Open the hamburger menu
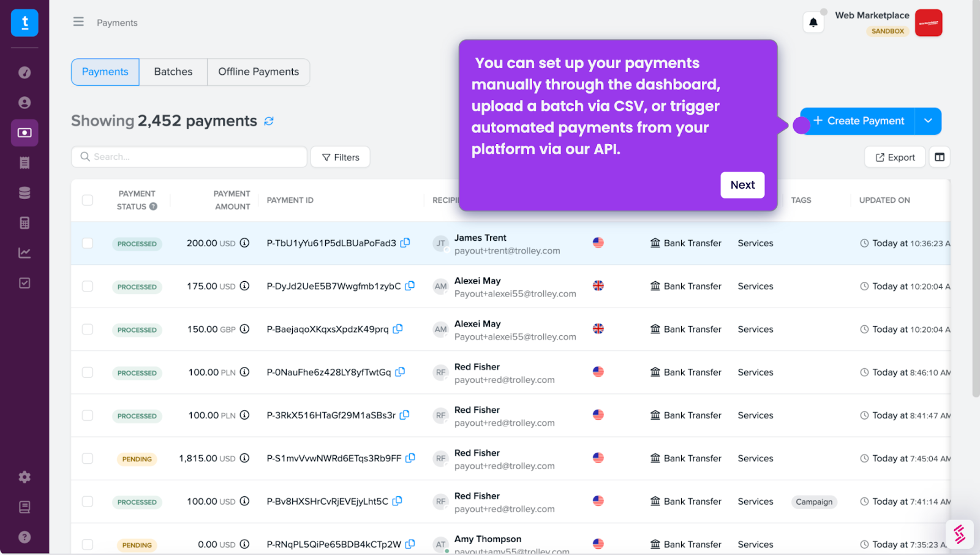Viewport: 980px width, 555px height. coord(78,22)
